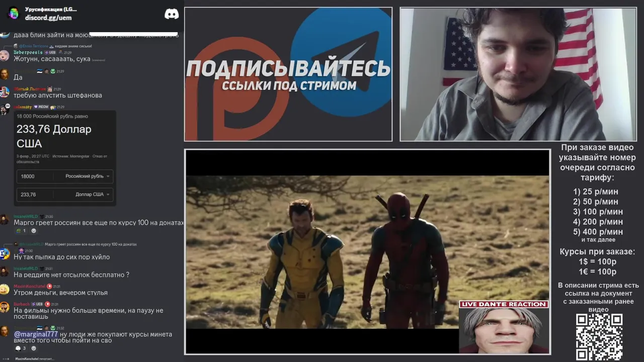This screenshot has width=644, height=362.
Task: Click the avatar next to the "Да" message
Action: pos(5,74)
